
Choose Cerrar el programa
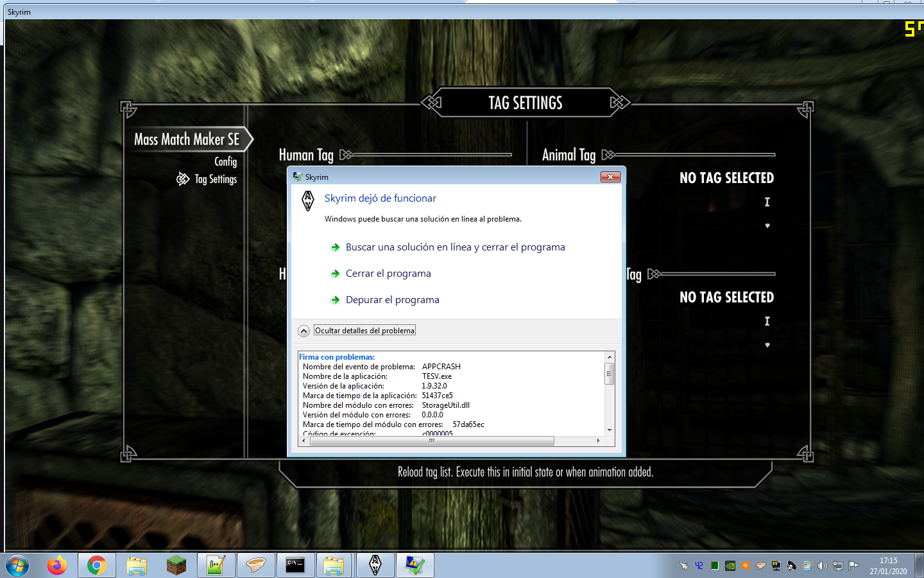coord(388,274)
